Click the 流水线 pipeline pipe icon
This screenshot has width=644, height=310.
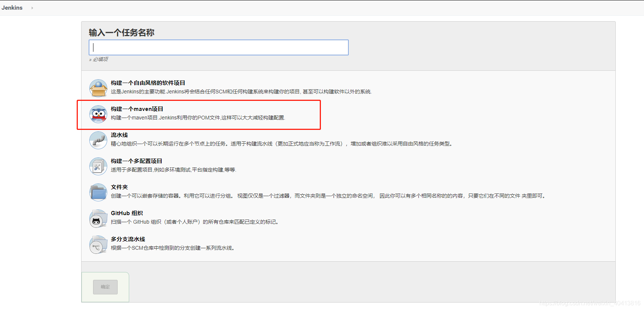[x=98, y=140]
